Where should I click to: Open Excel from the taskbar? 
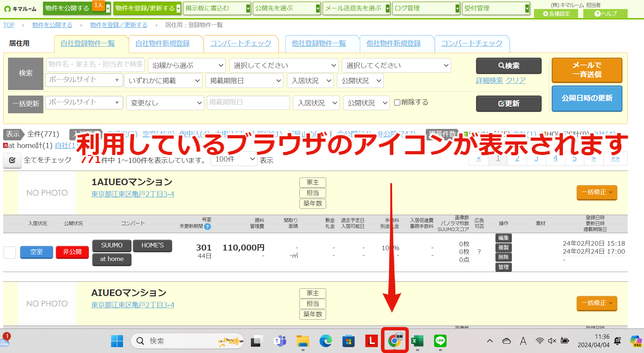[417, 341]
